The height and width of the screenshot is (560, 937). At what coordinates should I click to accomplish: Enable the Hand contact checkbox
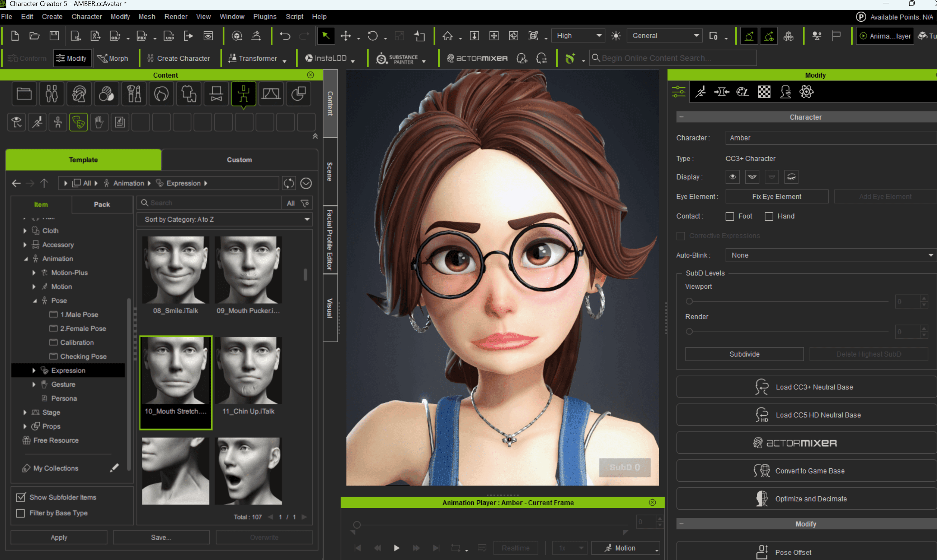(x=769, y=216)
